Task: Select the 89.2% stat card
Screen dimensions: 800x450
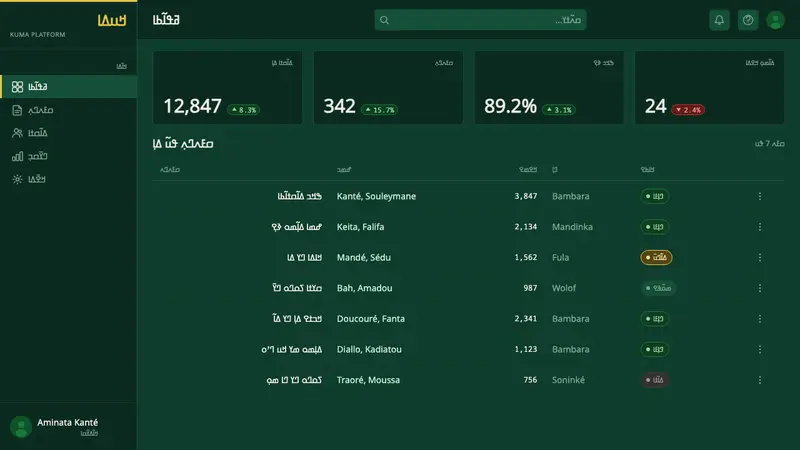Action: (x=549, y=87)
